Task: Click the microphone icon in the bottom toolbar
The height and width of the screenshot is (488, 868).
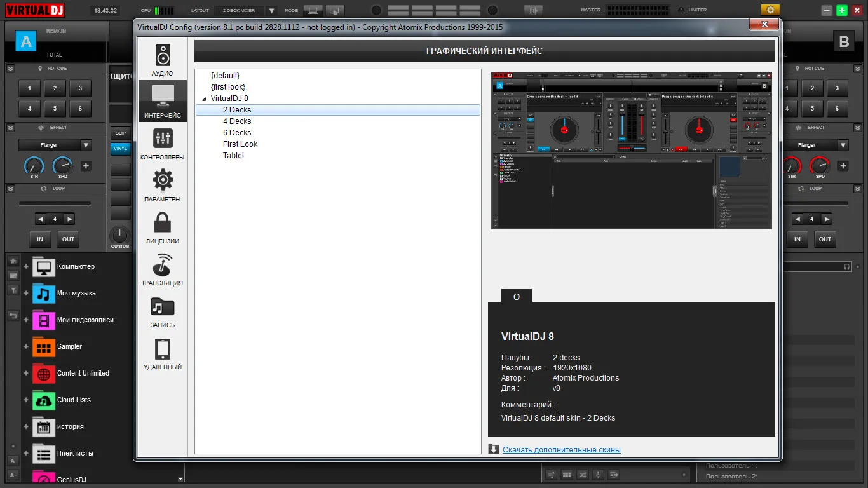Action: (598, 475)
